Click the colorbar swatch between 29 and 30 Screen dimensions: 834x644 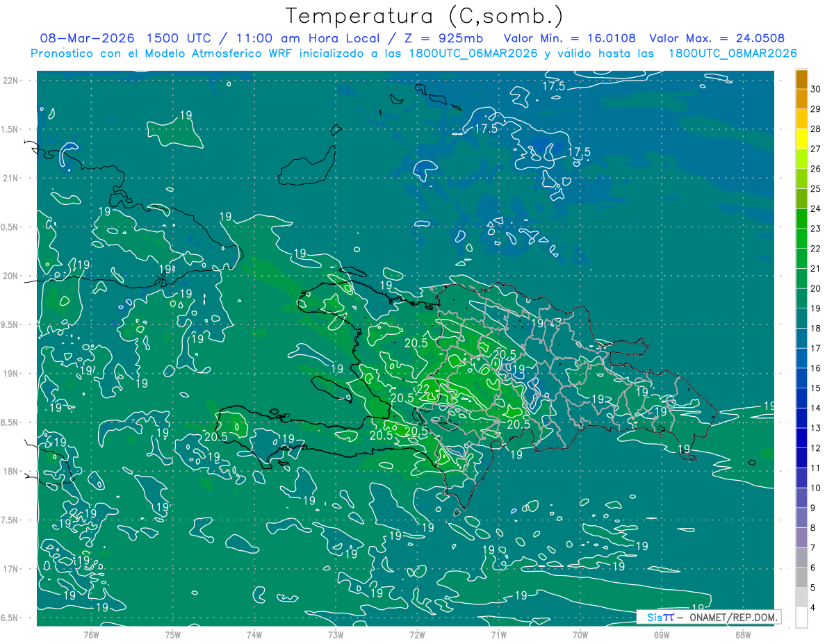click(x=801, y=99)
